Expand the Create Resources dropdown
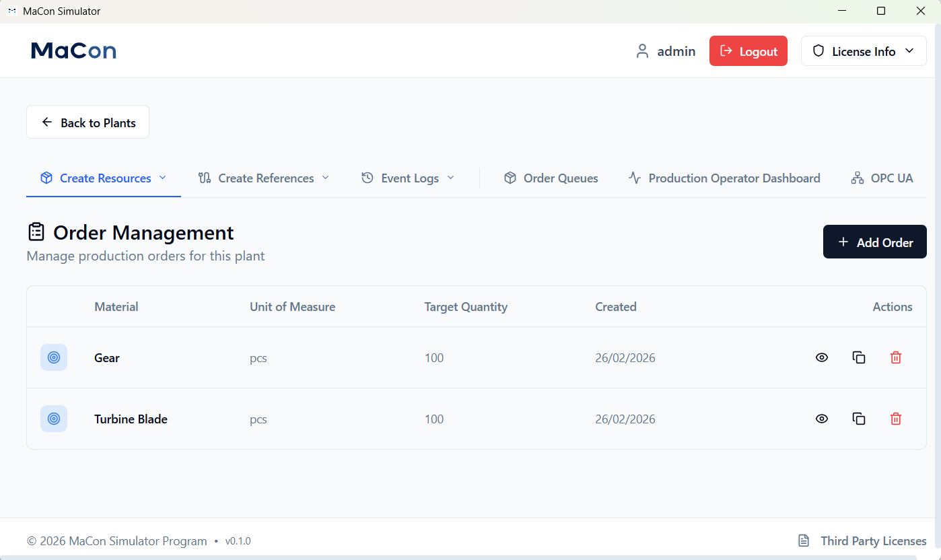The height and width of the screenshot is (560, 941). (x=103, y=178)
